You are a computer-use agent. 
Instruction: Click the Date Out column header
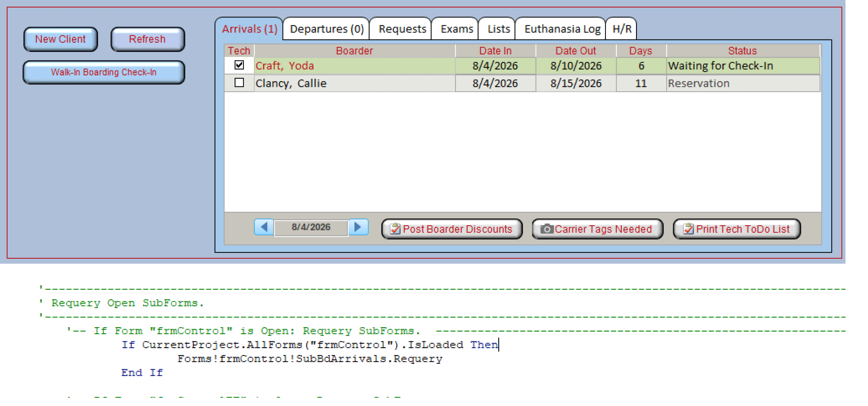pos(576,51)
